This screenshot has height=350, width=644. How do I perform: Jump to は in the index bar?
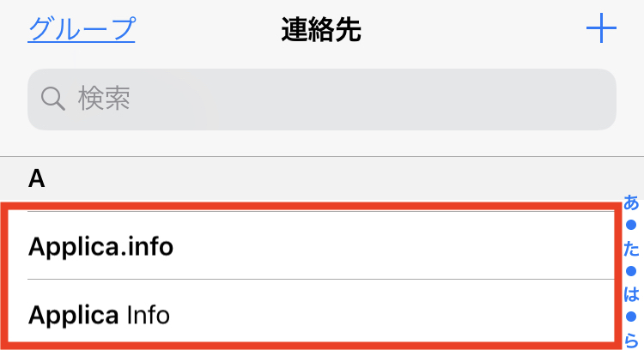pos(631,294)
